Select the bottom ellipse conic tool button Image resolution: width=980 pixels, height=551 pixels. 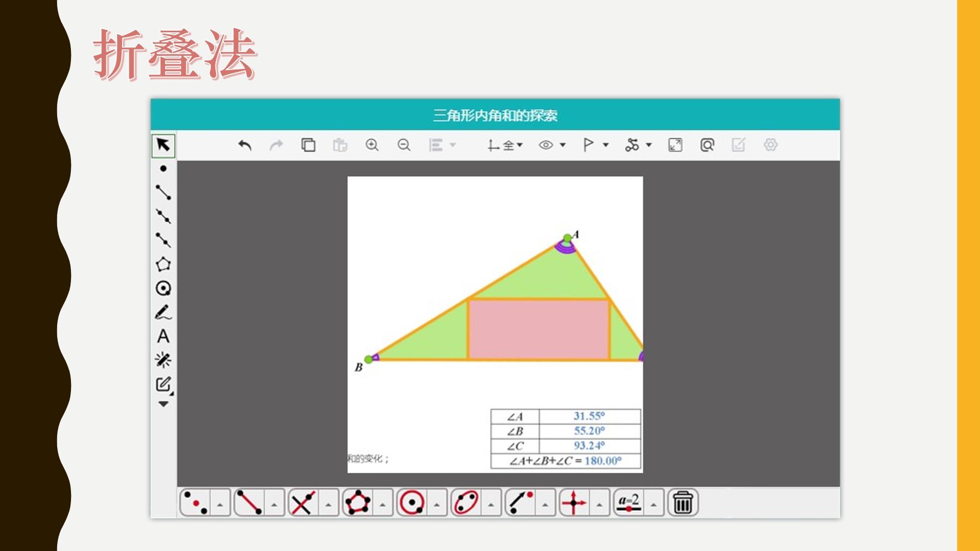[x=465, y=503]
